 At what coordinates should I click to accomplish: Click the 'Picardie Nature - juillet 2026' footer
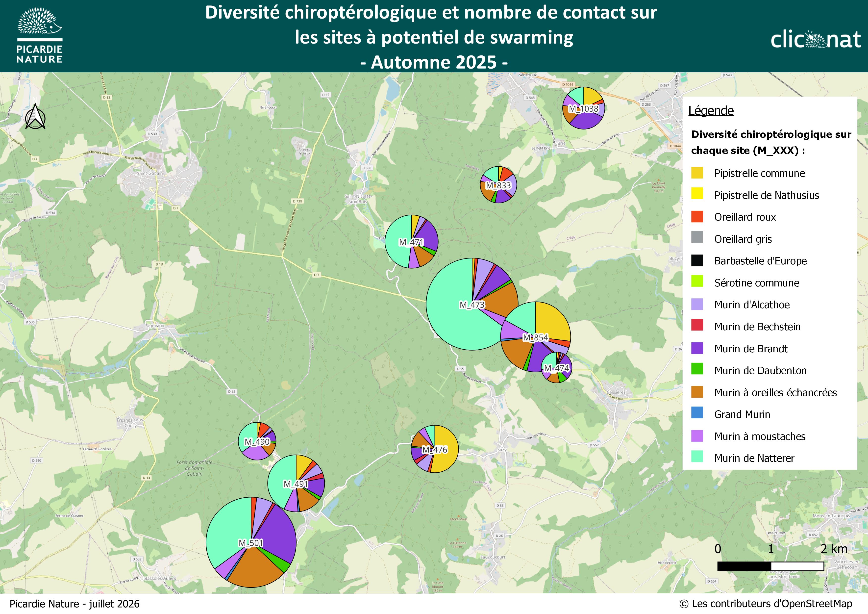point(74,604)
